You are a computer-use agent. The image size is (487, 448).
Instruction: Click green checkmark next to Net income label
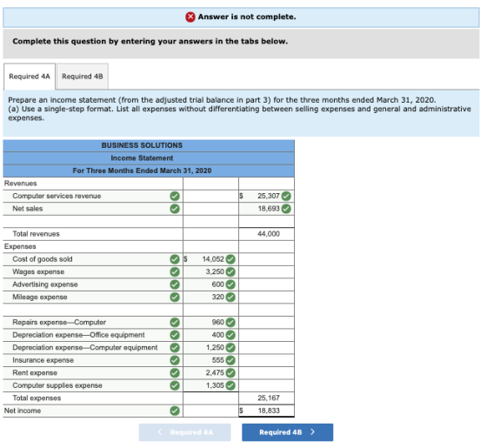pos(175,411)
